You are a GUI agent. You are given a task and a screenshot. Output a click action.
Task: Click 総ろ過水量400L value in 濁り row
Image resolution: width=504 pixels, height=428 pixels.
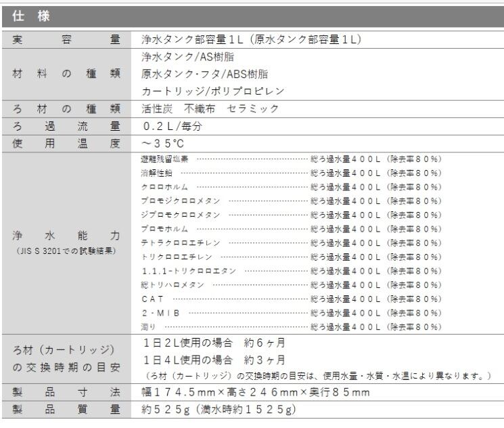click(x=346, y=327)
